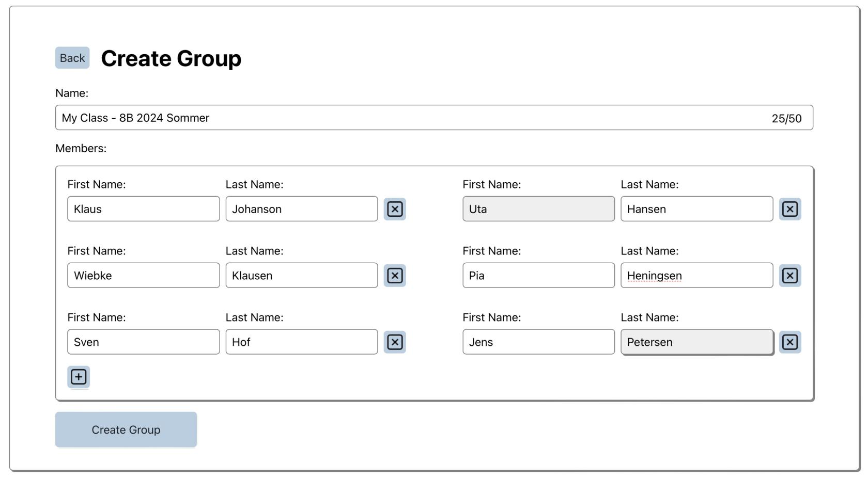Click the misspelled Heningsen last name field
868x479 pixels.
point(696,276)
